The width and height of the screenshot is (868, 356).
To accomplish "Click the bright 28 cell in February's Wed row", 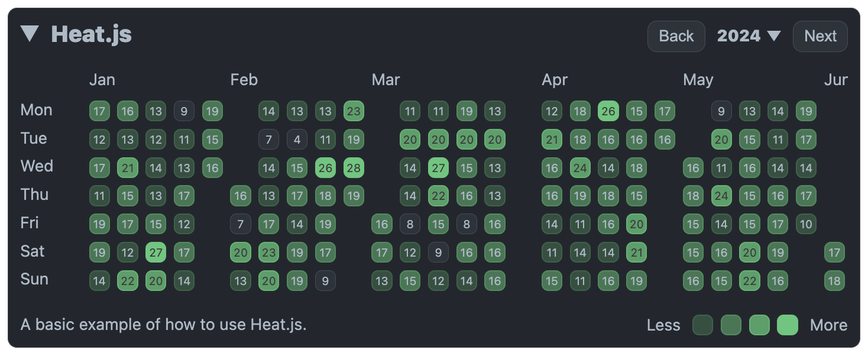I will [x=354, y=167].
